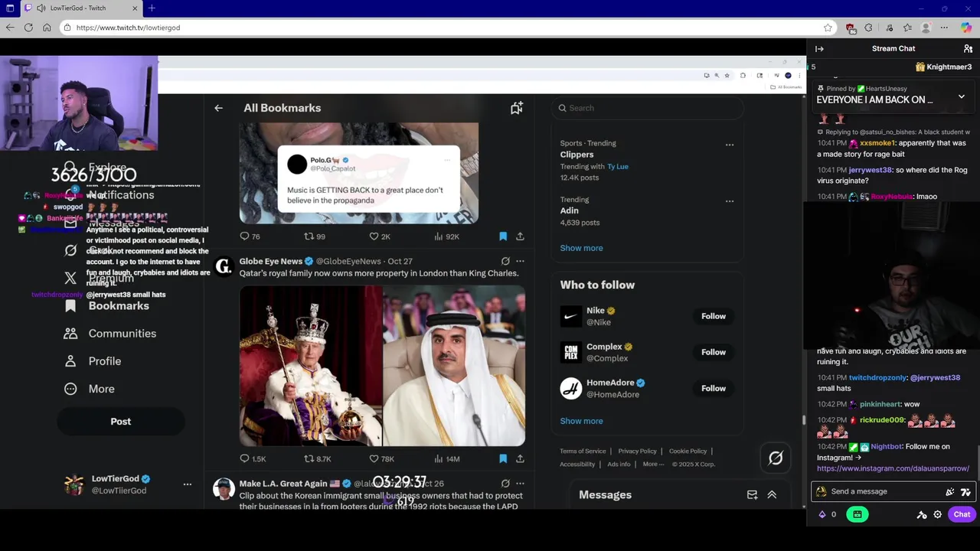Open the chat community users list
The image size is (980, 551).
coord(968,49)
